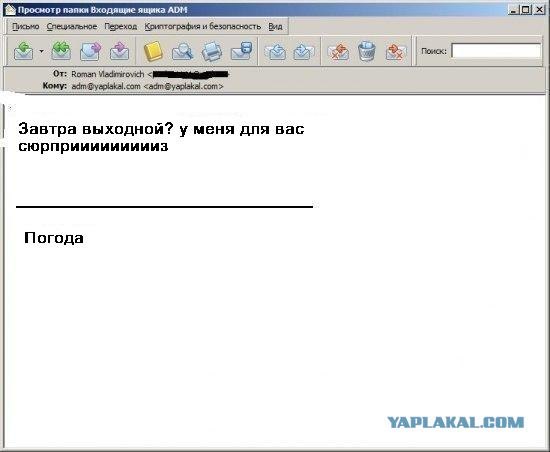
Task: Open the Вид menu
Action: pos(275,27)
